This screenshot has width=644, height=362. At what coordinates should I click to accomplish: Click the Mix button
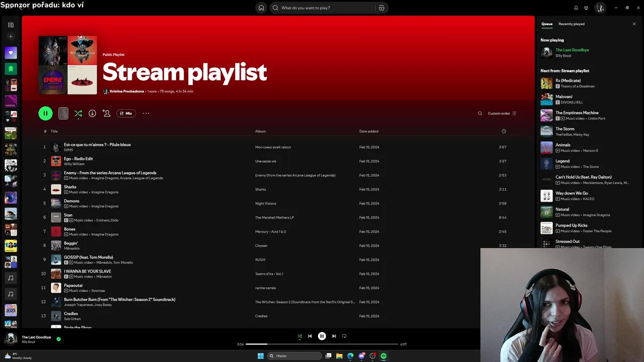126,114
